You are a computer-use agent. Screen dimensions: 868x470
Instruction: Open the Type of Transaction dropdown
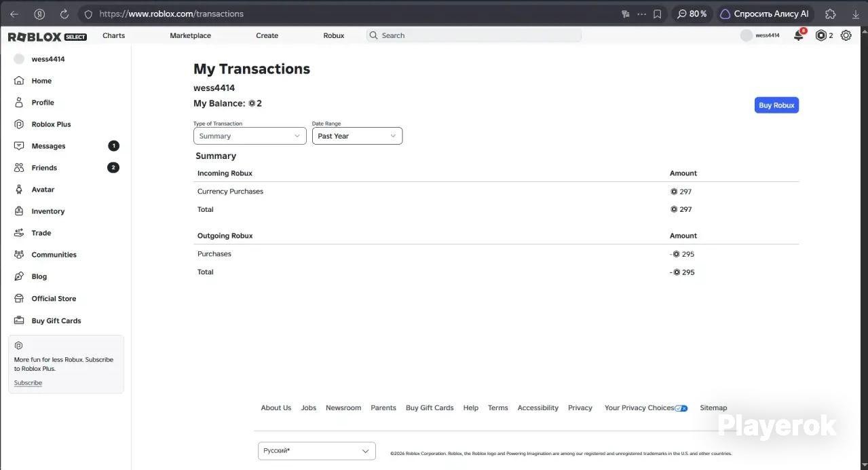250,136
